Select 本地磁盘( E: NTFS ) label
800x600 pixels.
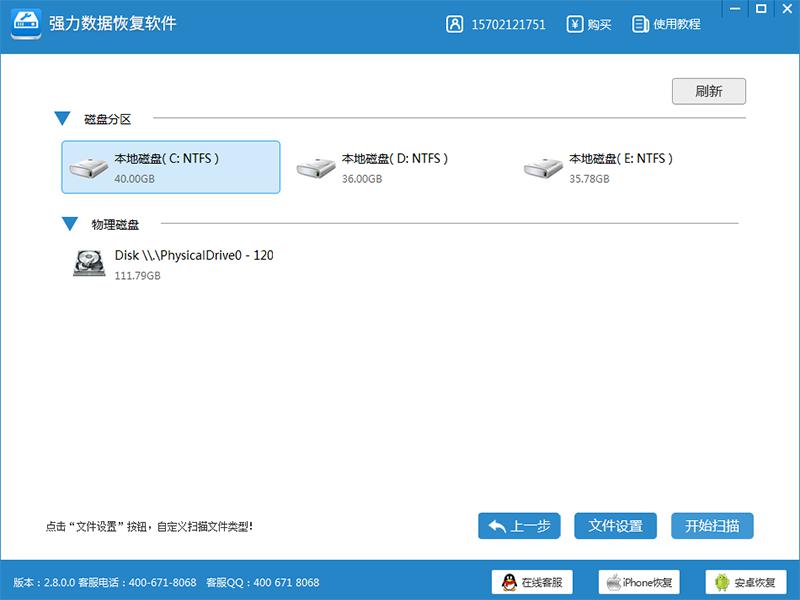pyautogui.click(x=621, y=159)
